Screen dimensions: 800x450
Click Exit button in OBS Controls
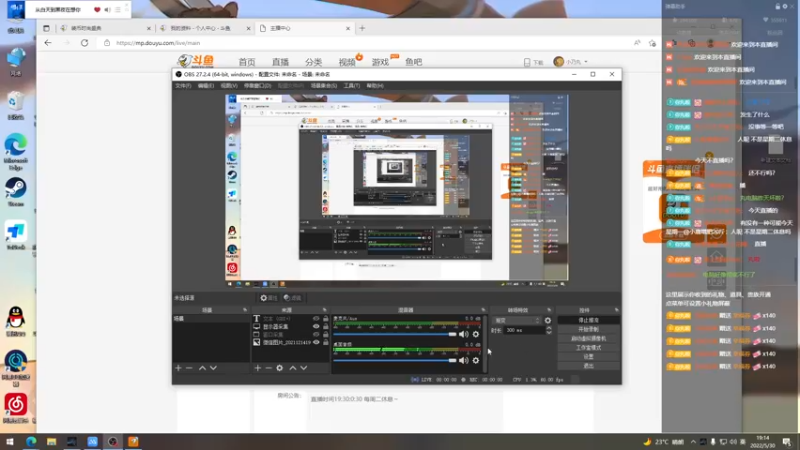588,366
